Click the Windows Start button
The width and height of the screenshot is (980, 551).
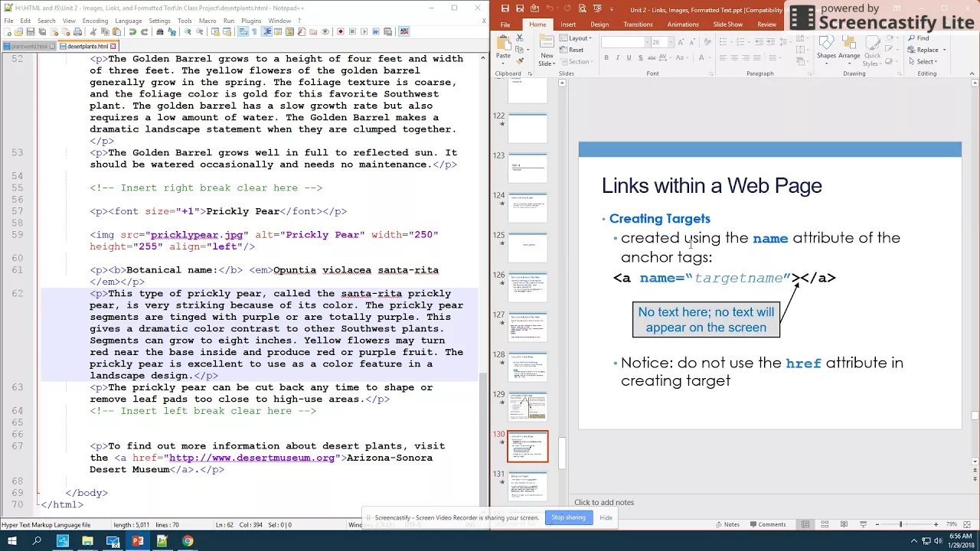(x=12, y=541)
